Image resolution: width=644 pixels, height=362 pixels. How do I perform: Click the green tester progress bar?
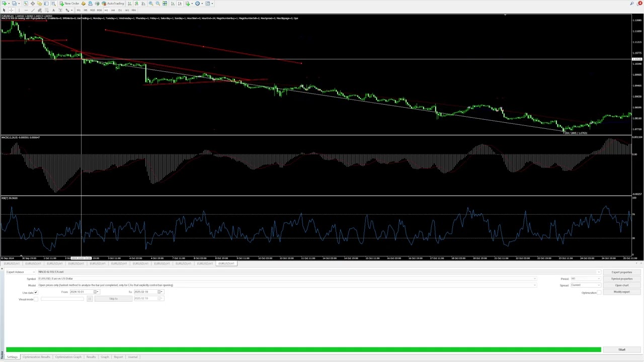pos(303,349)
